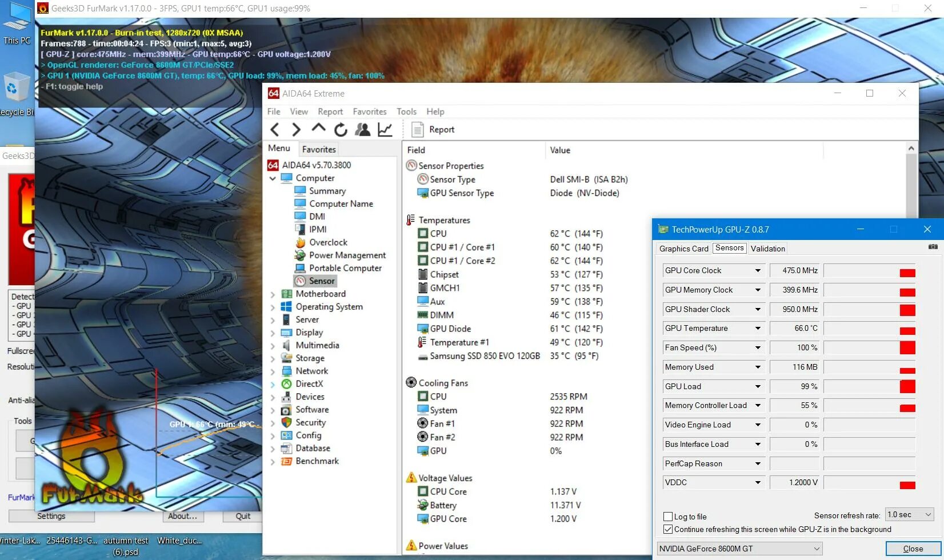
Task: Open FurMark Settings button
Action: tap(51, 516)
